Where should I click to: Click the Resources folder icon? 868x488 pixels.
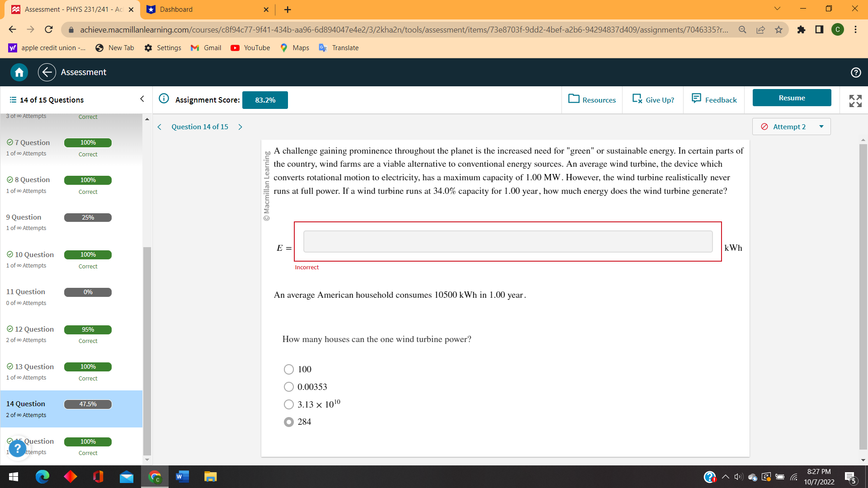coord(574,100)
